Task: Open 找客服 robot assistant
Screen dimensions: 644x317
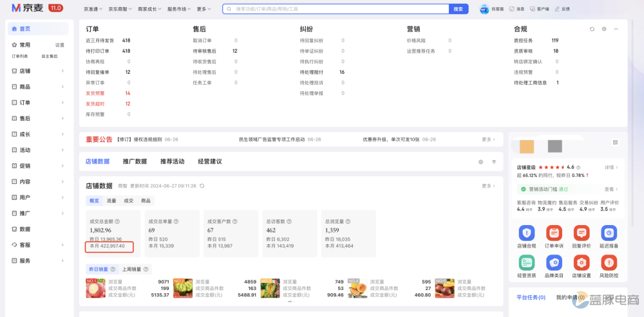Action: [x=490, y=9]
